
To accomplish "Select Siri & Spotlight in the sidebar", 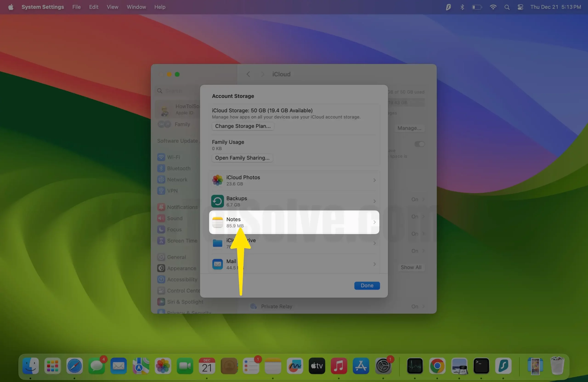I will pos(180,302).
